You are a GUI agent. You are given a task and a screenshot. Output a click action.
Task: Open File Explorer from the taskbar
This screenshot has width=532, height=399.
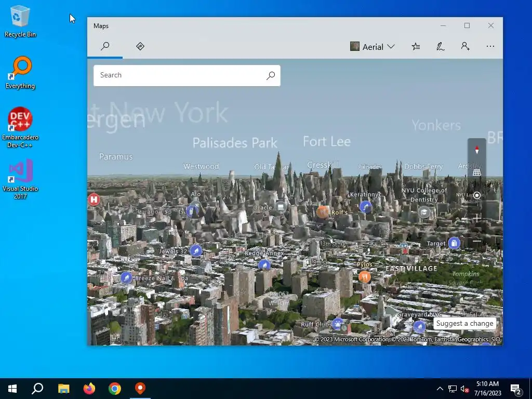click(x=63, y=389)
